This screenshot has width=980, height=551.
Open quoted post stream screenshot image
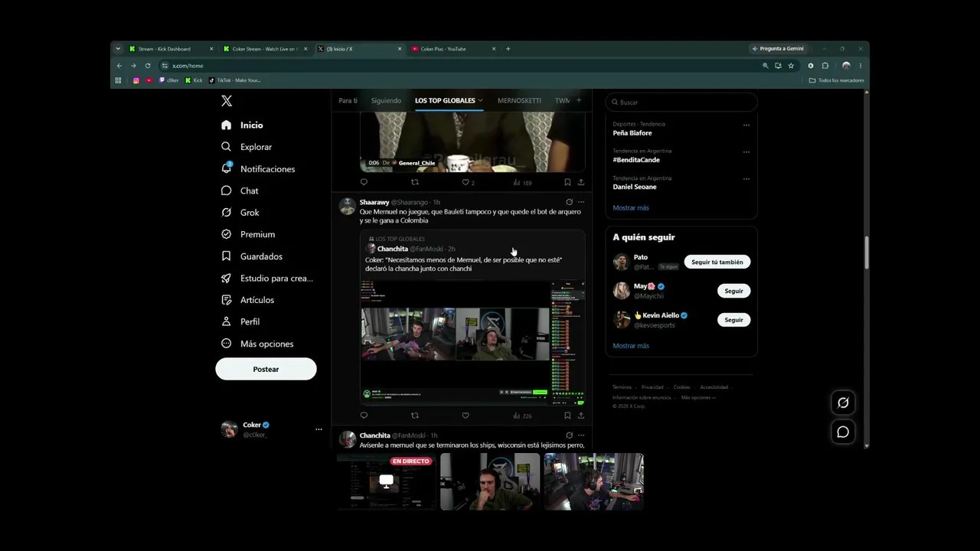pos(472,342)
